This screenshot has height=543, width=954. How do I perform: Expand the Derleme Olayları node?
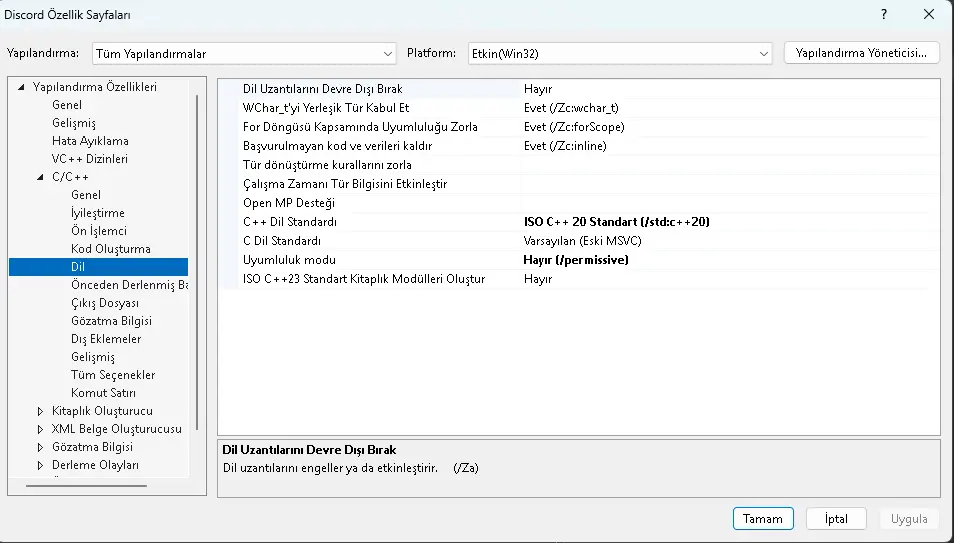[x=40, y=466]
